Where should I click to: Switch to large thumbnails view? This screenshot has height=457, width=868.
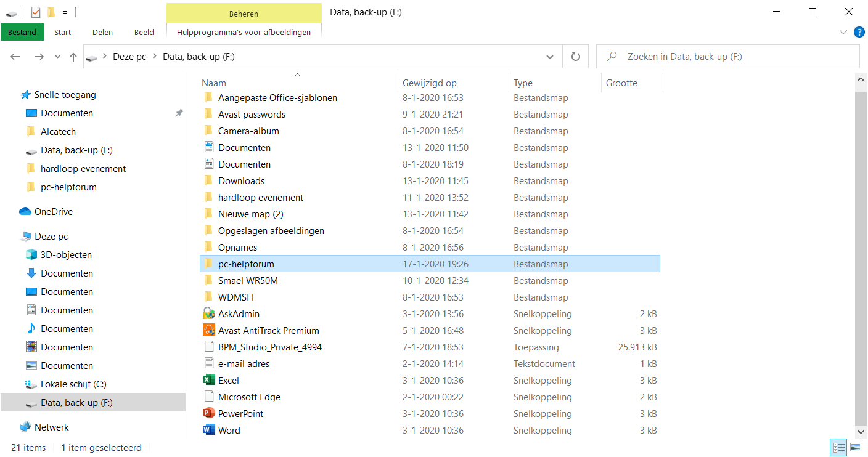pyautogui.click(x=856, y=448)
